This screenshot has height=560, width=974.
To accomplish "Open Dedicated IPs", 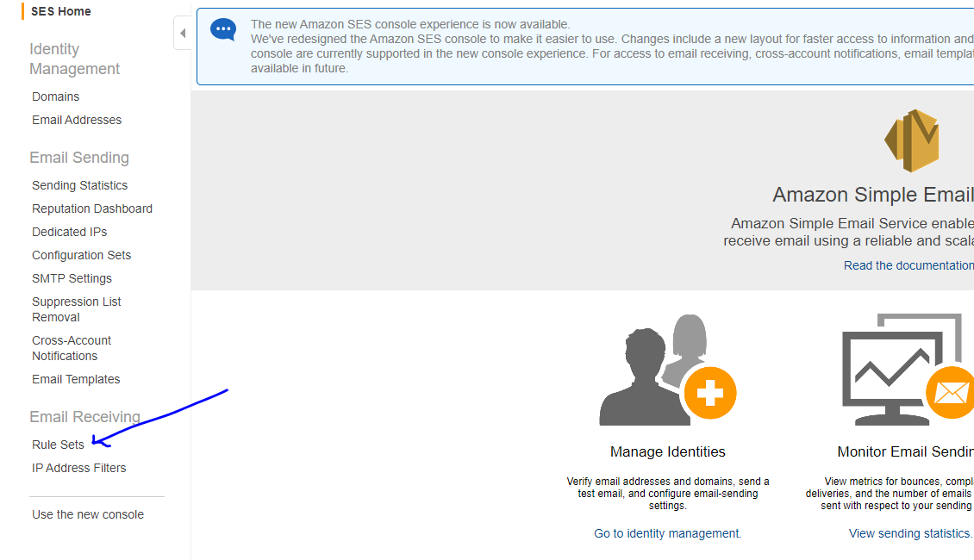I will (70, 233).
